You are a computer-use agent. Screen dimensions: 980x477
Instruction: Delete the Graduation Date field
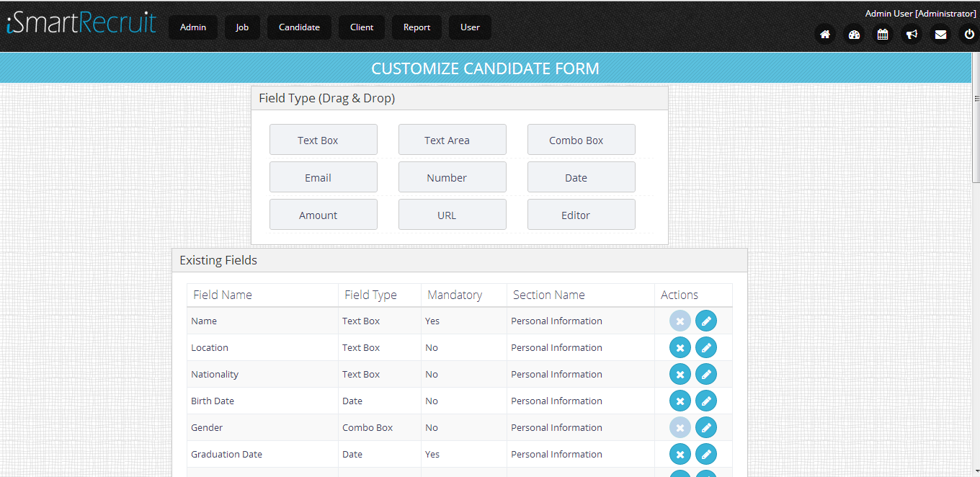pos(680,455)
